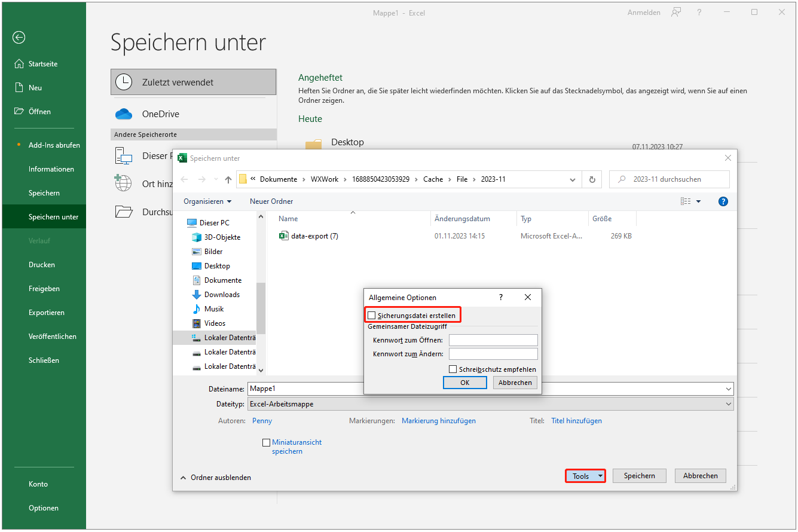Viewport: 798px width, 532px height.
Task: Click Kennwort zum Ändern field
Action: (x=493, y=354)
